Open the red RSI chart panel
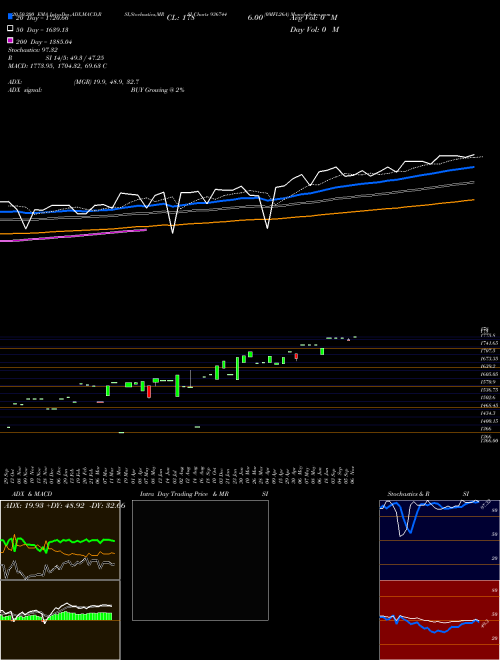Screen dimensions: 500x660 pos(439,620)
